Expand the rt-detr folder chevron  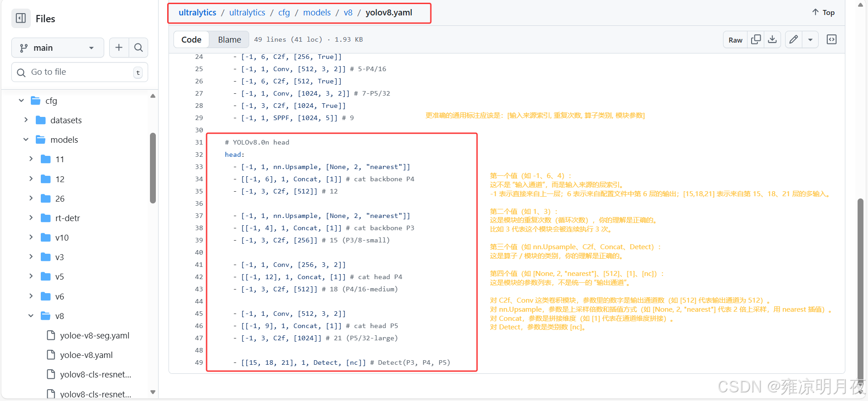click(31, 218)
